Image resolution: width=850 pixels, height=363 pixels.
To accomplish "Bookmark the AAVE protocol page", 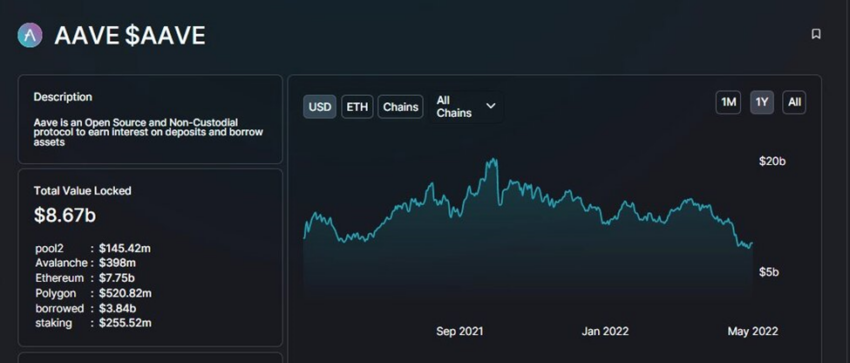I will [x=816, y=34].
